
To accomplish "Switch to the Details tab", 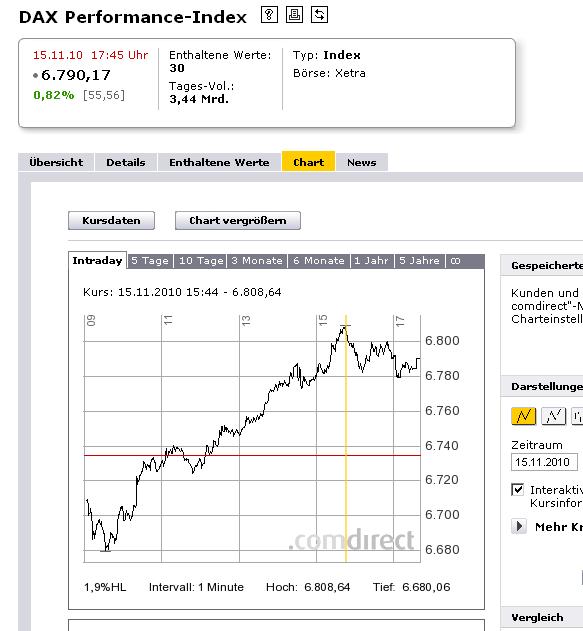I will tap(126, 163).
